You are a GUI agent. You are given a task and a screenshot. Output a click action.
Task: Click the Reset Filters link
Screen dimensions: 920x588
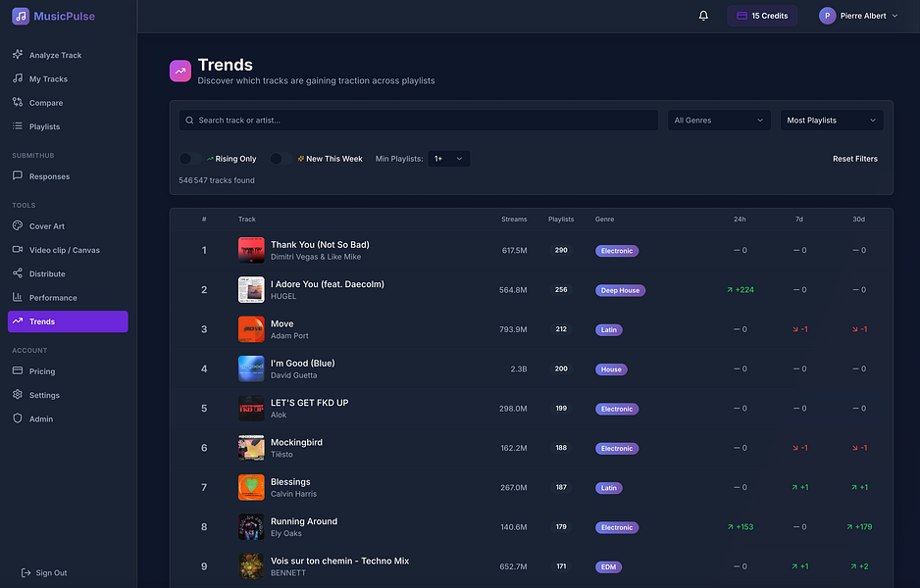(x=854, y=158)
